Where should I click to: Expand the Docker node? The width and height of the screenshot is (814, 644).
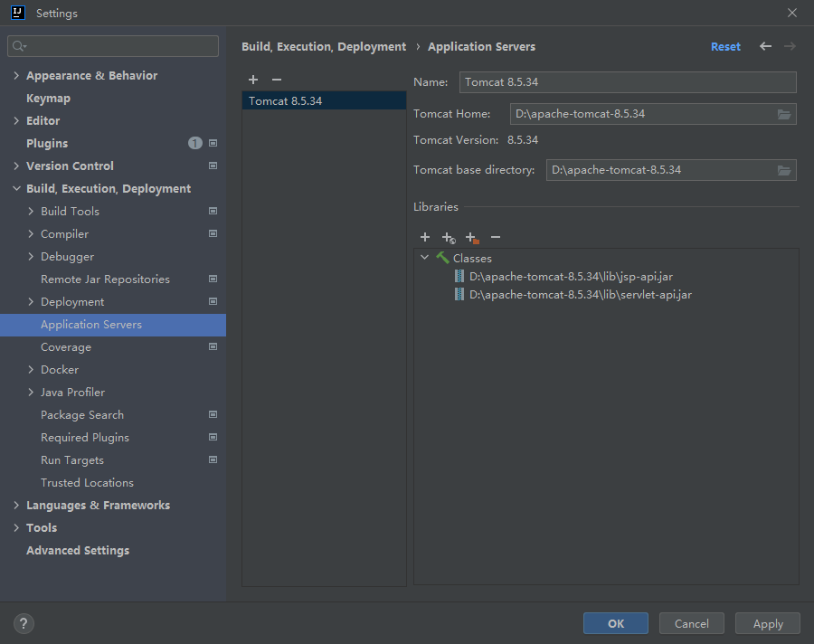tap(31, 369)
